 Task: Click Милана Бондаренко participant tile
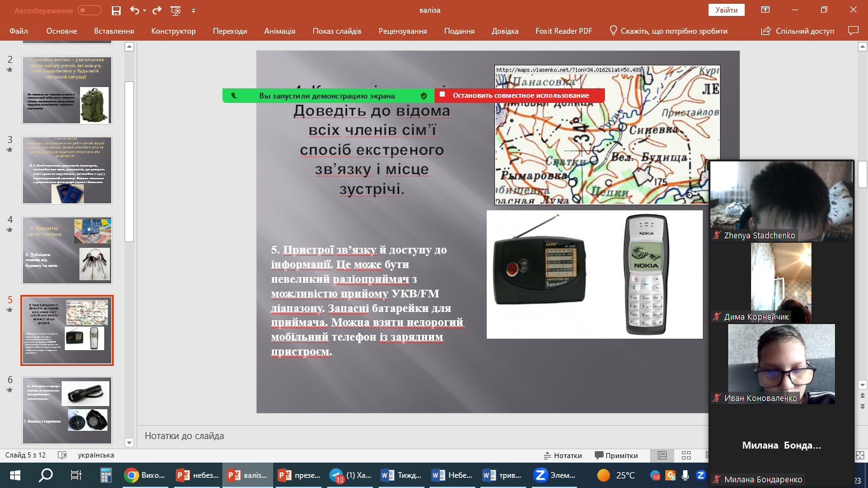(782, 445)
